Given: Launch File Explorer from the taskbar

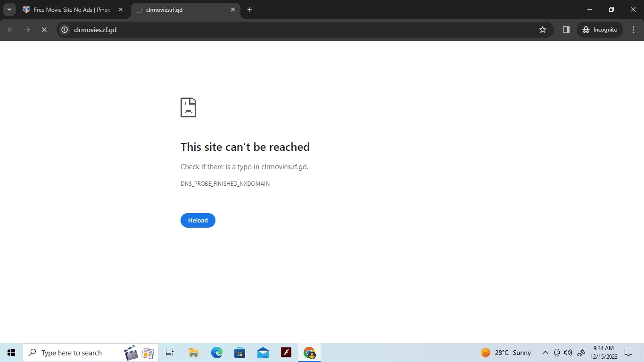Looking at the screenshot, I should coord(193,353).
